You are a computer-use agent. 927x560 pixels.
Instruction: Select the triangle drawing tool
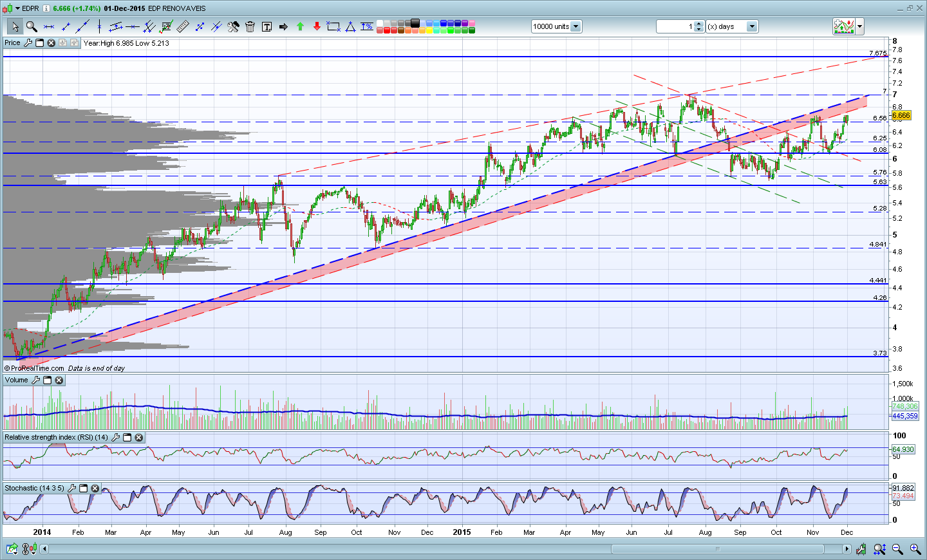pyautogui.click(x=350, y=26)
